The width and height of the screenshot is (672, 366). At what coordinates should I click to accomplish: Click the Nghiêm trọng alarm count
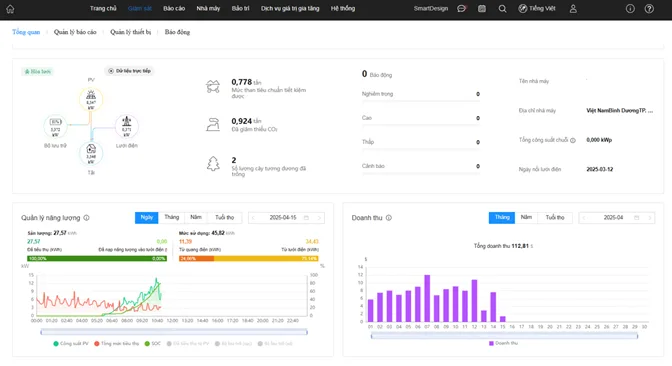pos(478,94)
